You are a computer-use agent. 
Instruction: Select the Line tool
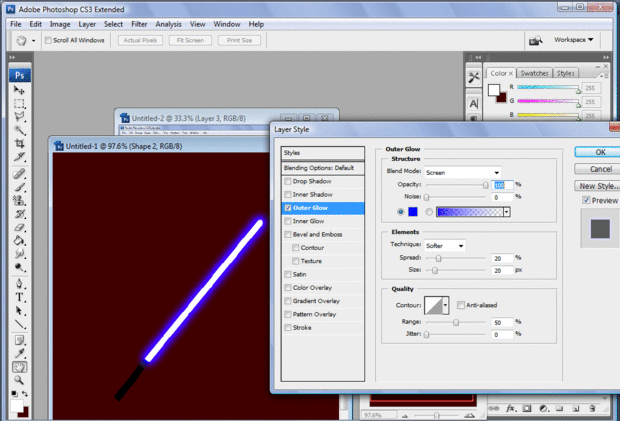point(19,324)
